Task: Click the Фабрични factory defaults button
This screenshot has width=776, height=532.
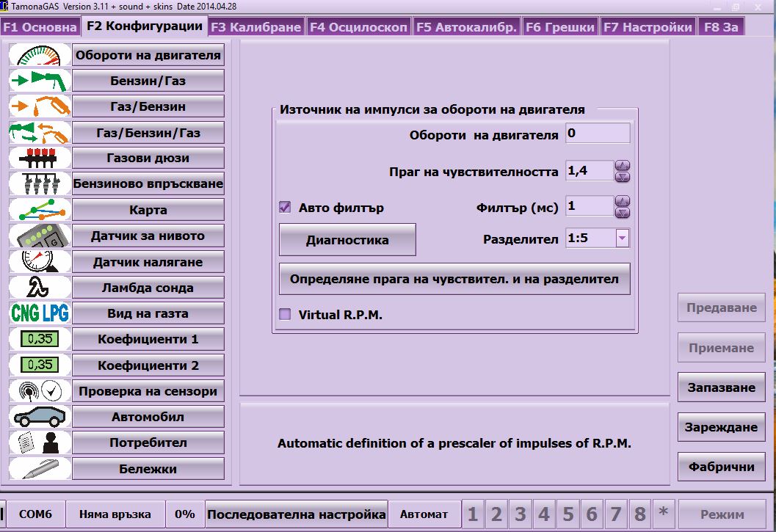Action: [721, 466]
